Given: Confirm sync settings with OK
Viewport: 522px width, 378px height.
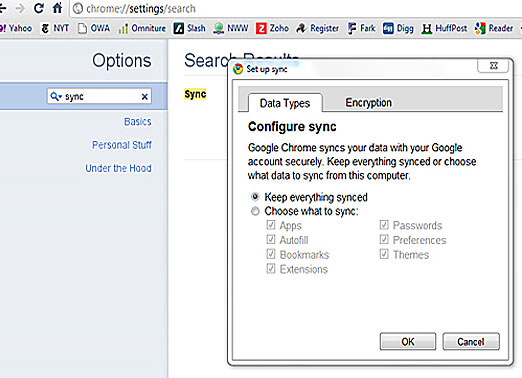Looking at the screenshot, I should click(x=408, y=342).
